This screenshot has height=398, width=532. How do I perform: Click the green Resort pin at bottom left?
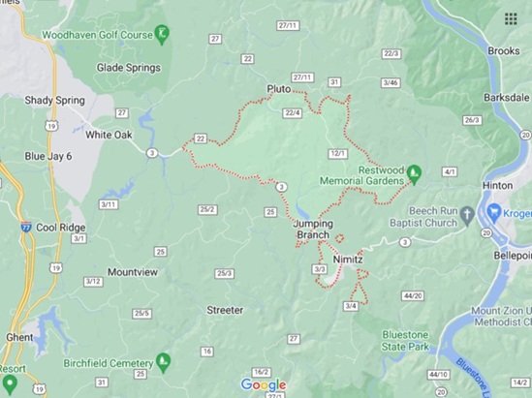(x=10, y=384)
